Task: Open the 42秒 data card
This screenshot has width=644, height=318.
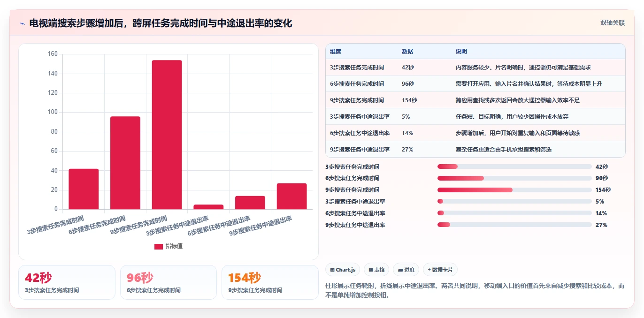Action: coord(67,282)
